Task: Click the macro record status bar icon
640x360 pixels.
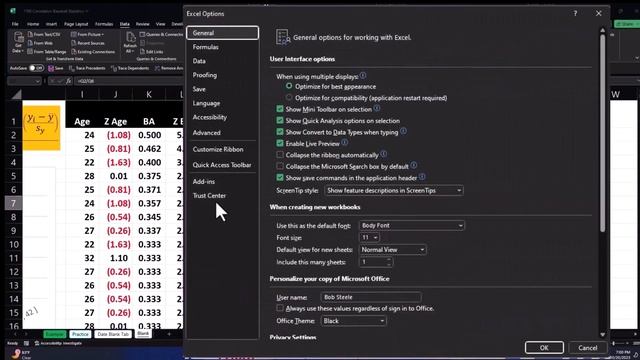Action: 27,343
